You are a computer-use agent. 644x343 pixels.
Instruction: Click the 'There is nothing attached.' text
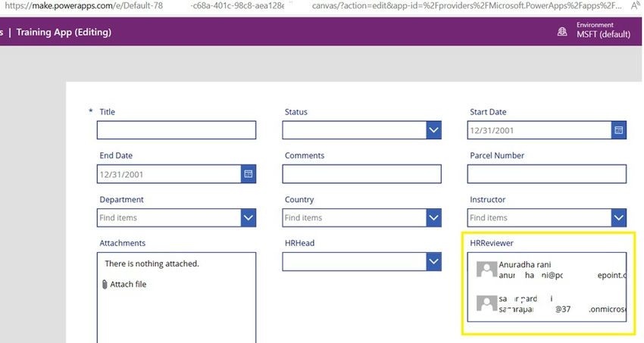(152, 263)
